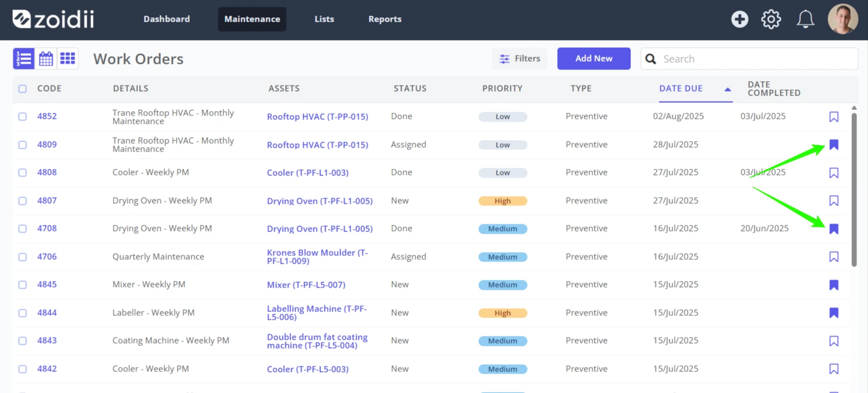The image size is (868, 393).
Task: Click the zoidii logo
Action: (53, 19)
